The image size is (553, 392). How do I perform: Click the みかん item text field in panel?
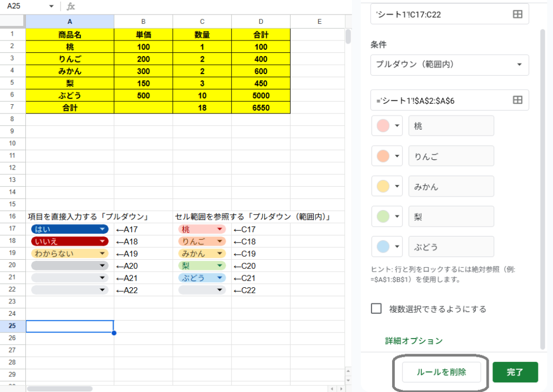(x=451, y=186)
